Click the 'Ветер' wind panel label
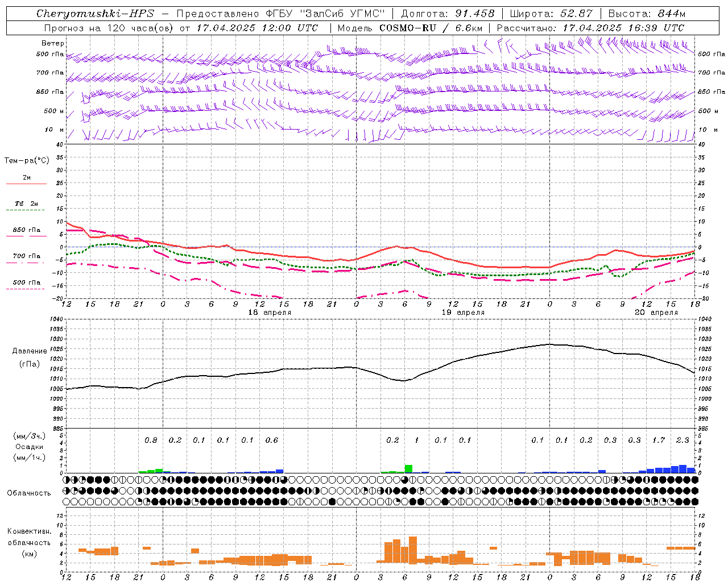728x582 pixels. [53, 43]
